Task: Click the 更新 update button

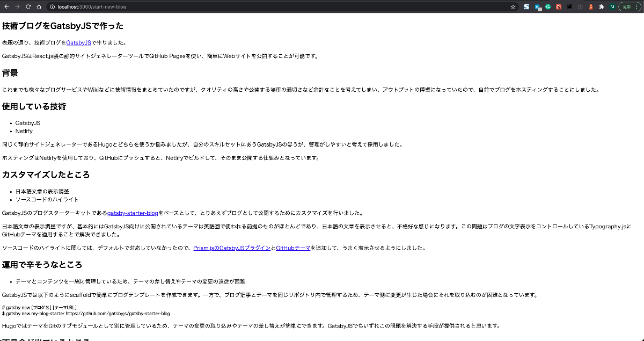Action: 628,7
